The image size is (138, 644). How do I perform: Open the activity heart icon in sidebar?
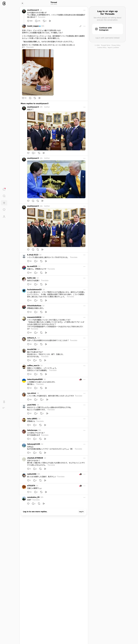click(x=4, y=210)
